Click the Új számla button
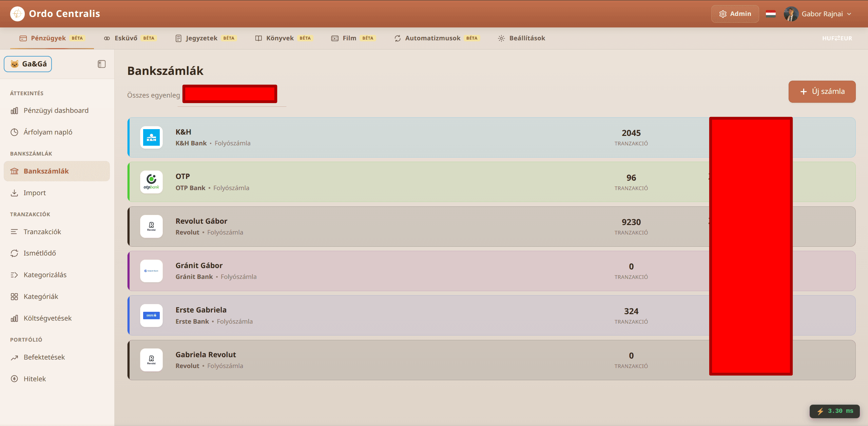 pyautogui.click(x=822, y=92)
